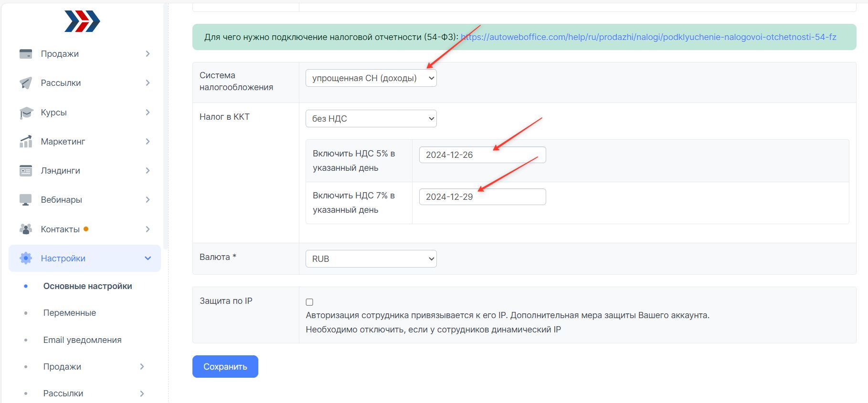The width and height of the screenshot is (868, 403).
Task: Click the Контакты people icon
Action: 26,229
